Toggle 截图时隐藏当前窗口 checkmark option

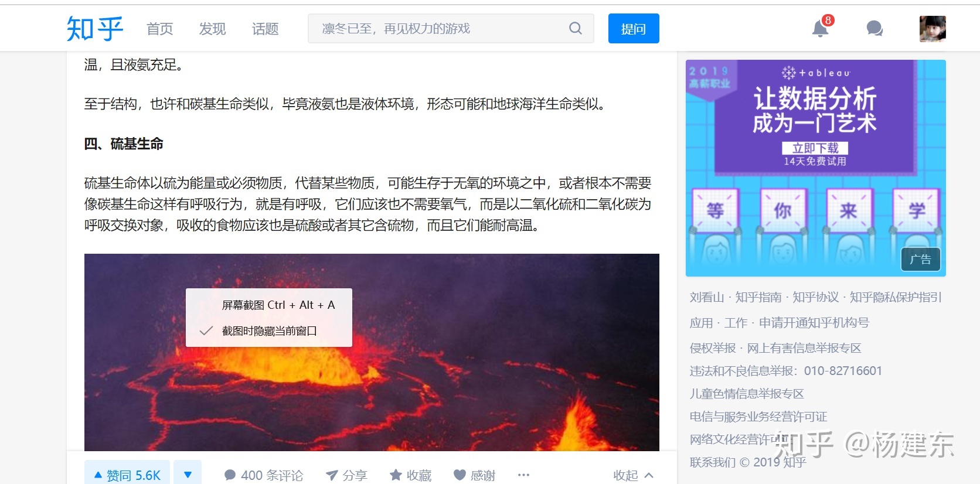point(269,331)
